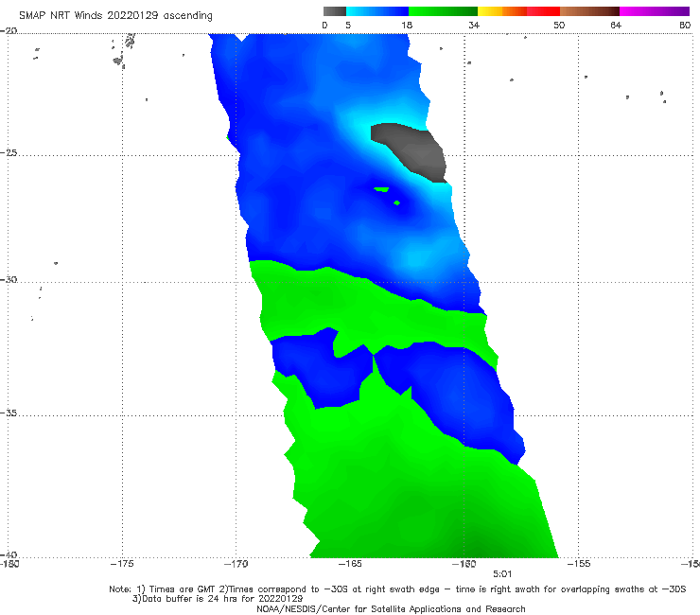The image size is (700, 615).
Task: Click the longitude label '-175'
Action: (122, 564)
